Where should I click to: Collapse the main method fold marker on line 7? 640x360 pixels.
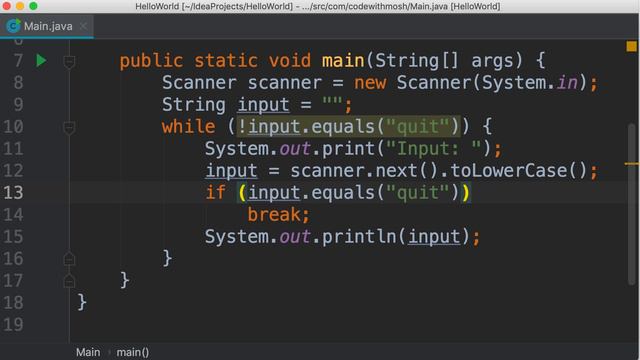coord(69,62)
